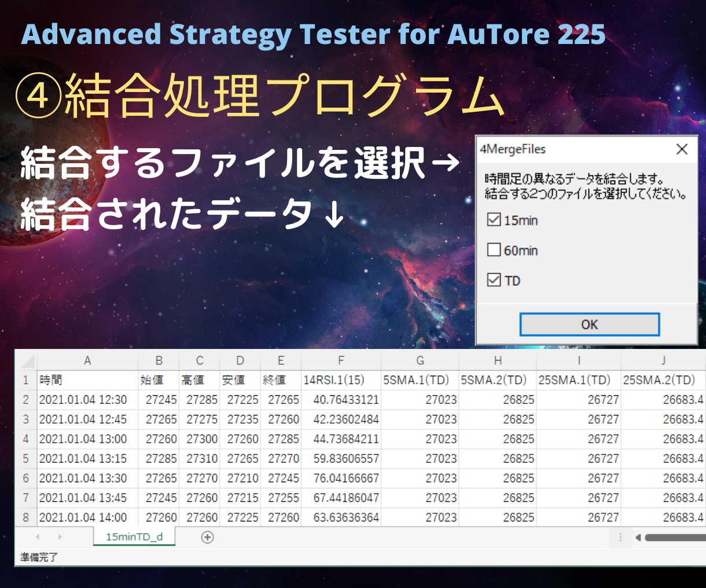706x588 pixels.
Task: Select column F header
Action: (x=341, y=361)
